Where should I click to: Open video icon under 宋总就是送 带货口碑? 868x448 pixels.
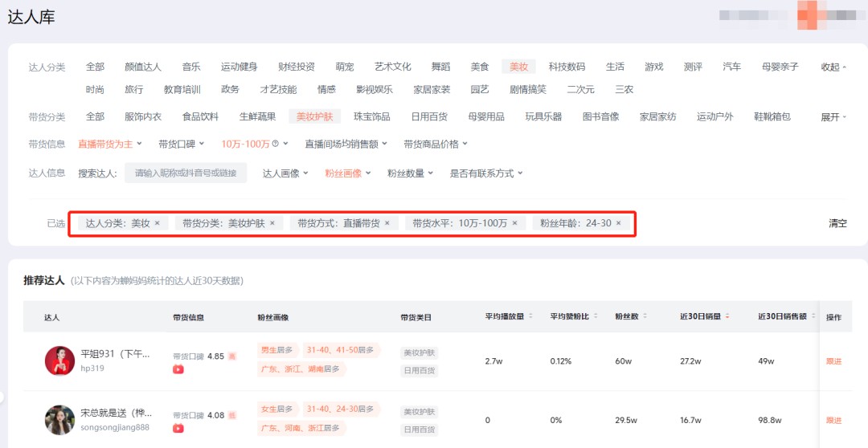[x=178, y=428]
